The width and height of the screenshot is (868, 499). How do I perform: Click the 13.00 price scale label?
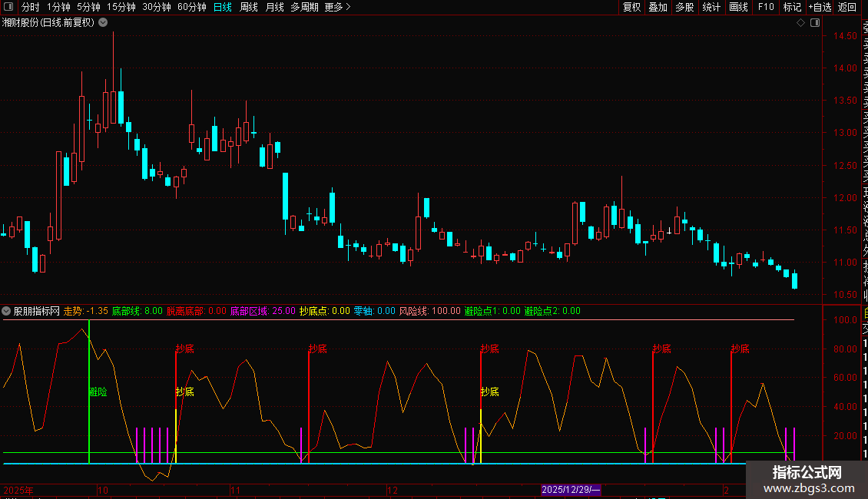click(845, 133)
